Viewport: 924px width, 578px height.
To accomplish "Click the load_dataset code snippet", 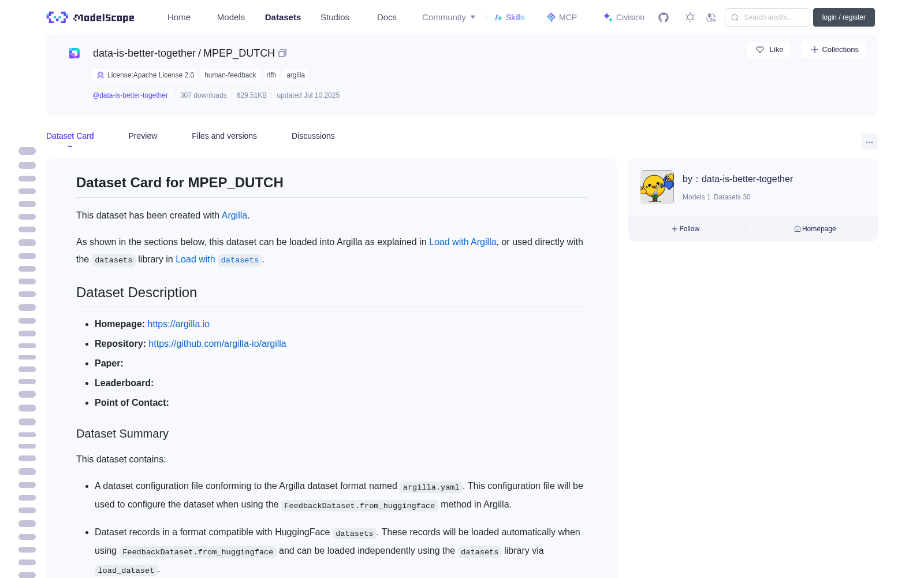I will [126, 570].
